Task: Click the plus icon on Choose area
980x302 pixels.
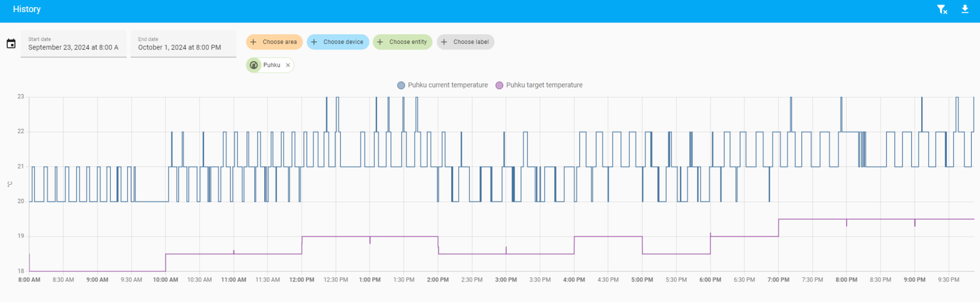Action: click(x=254, y=42)
